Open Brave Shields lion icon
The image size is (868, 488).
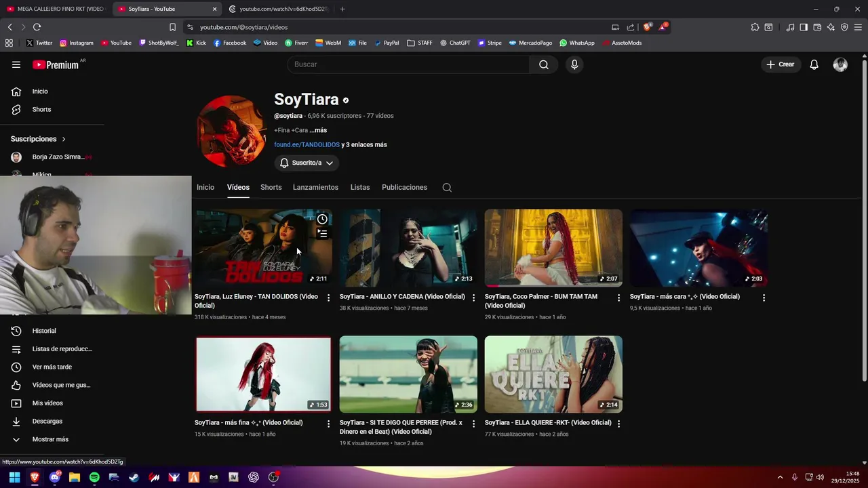pos(648,27)
